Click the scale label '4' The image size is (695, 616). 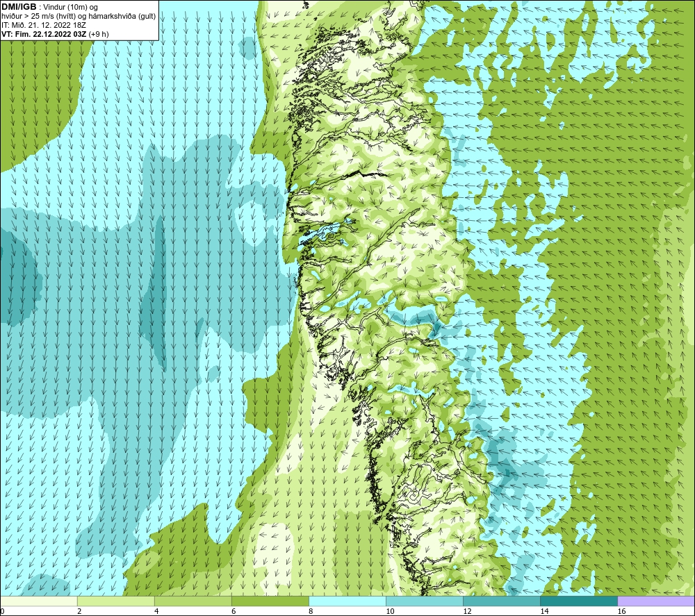[x=156, y=612]
